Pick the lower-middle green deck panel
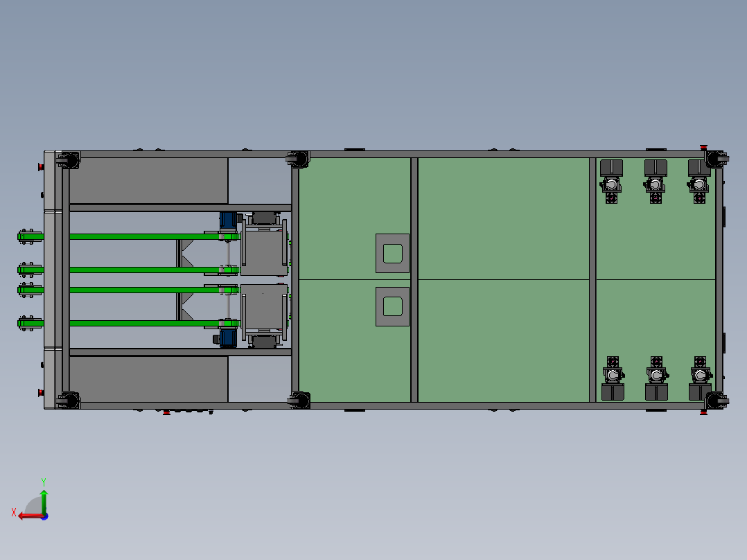Viewport: 747px width, 560px height. tap(504, 341)
